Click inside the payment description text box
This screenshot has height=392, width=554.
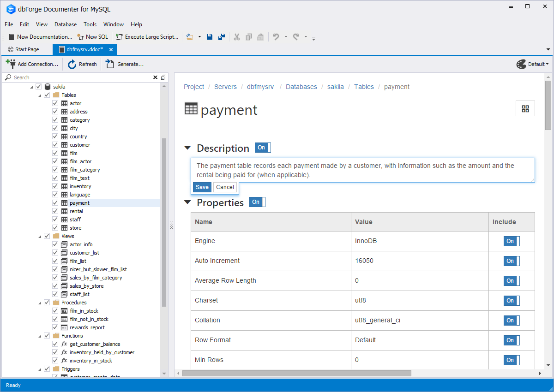pos(363,170)
